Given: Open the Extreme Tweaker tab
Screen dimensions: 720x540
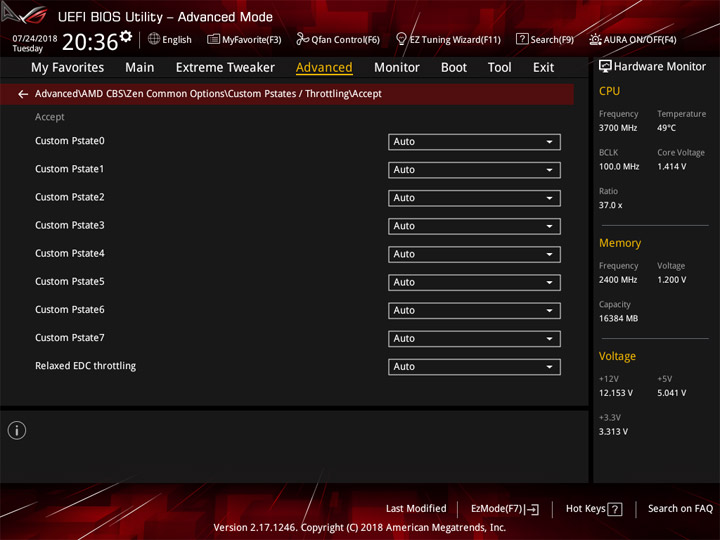Looking at the screenshot, I should [x=225, y=68].
